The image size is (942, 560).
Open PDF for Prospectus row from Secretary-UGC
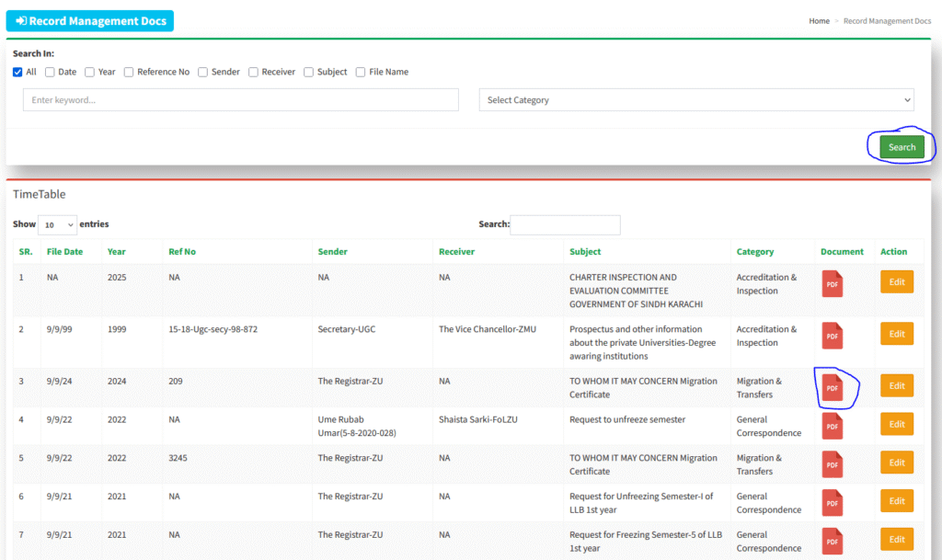832,336
